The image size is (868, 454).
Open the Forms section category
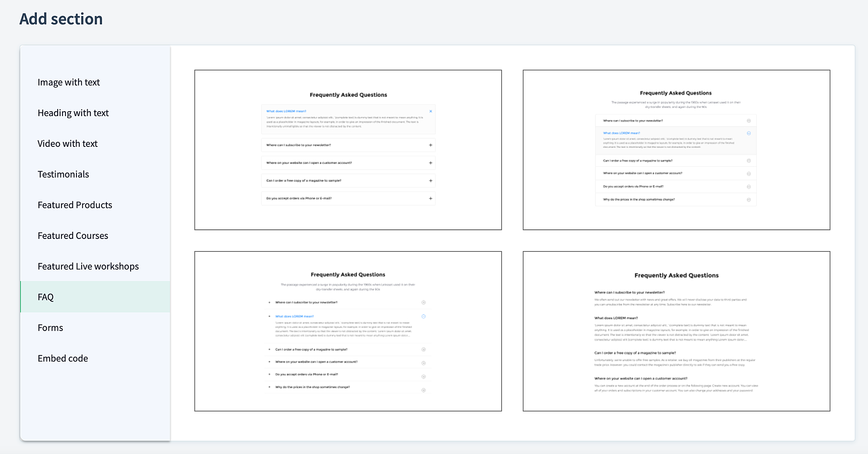pos(50,328)
